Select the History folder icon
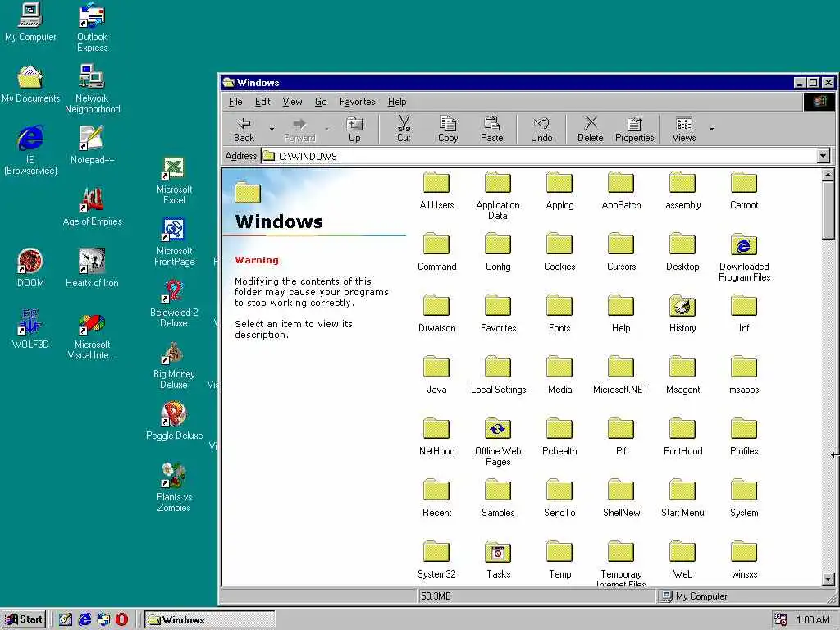 682,306
